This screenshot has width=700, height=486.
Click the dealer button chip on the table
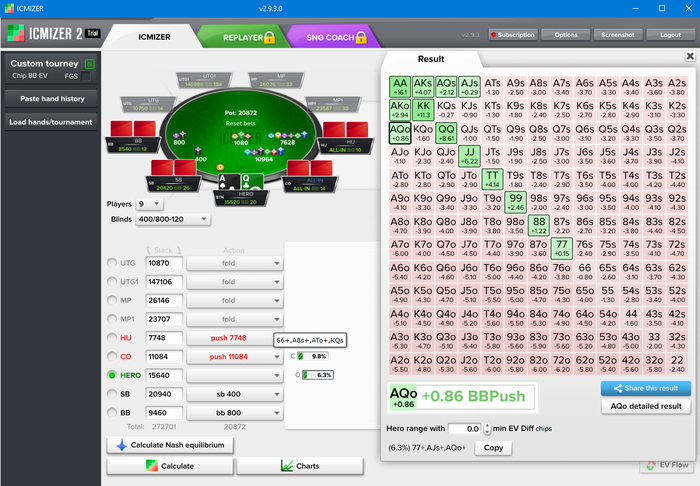click(220, 167)
